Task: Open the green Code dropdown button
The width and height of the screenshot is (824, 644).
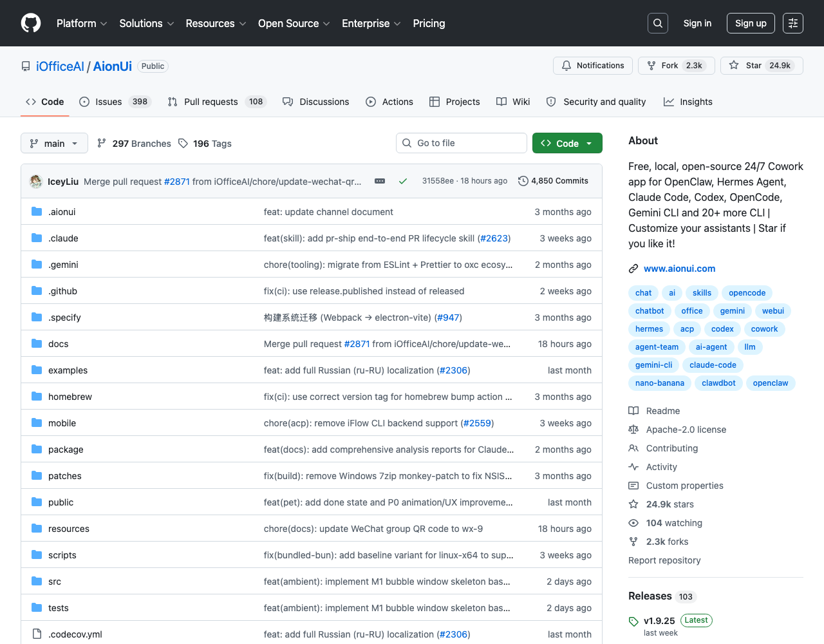Action: pos(567,143)
